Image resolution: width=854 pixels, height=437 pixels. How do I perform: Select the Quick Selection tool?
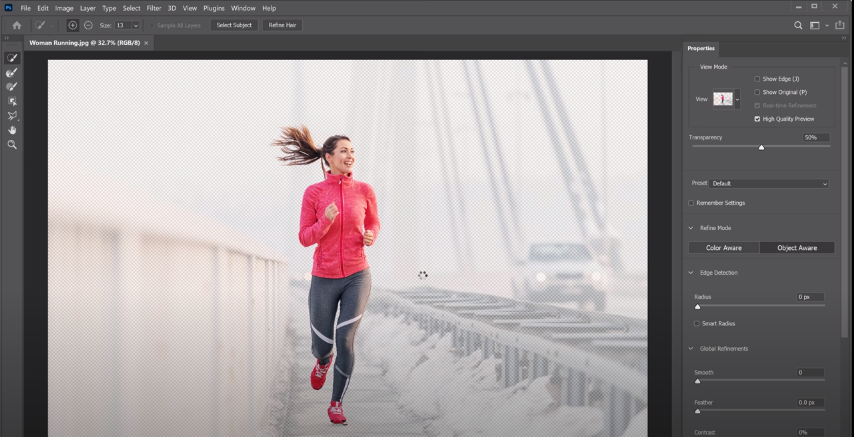(x=12, y=58)
